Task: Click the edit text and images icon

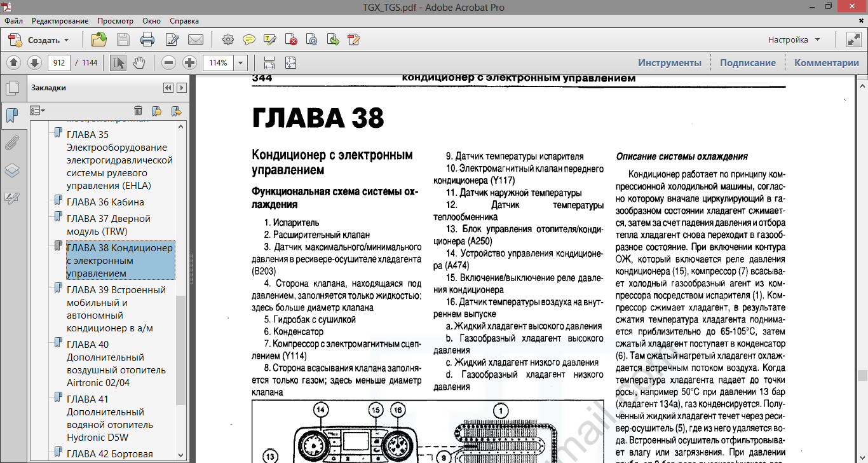Action: [x=354, y=40]
